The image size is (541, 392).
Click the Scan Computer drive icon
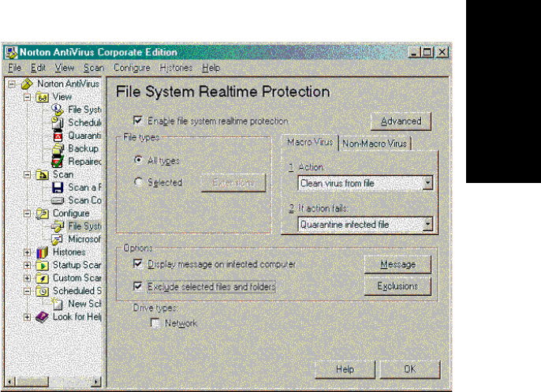58,200
